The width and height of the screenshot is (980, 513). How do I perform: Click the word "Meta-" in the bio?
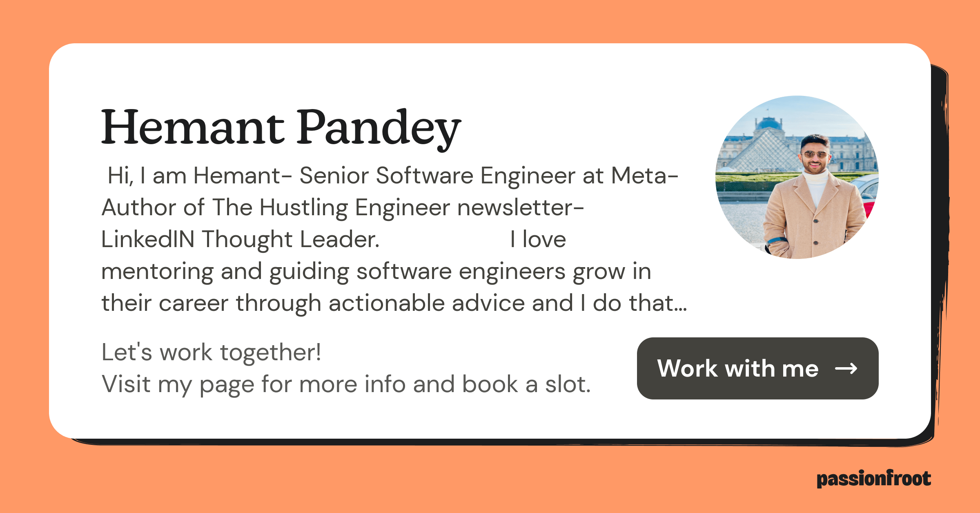tap(644, 176)
